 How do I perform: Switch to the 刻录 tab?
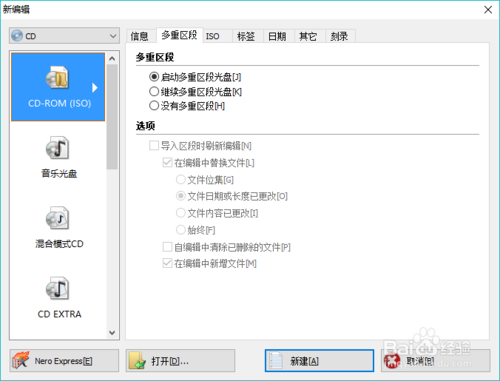pos(339,36)
